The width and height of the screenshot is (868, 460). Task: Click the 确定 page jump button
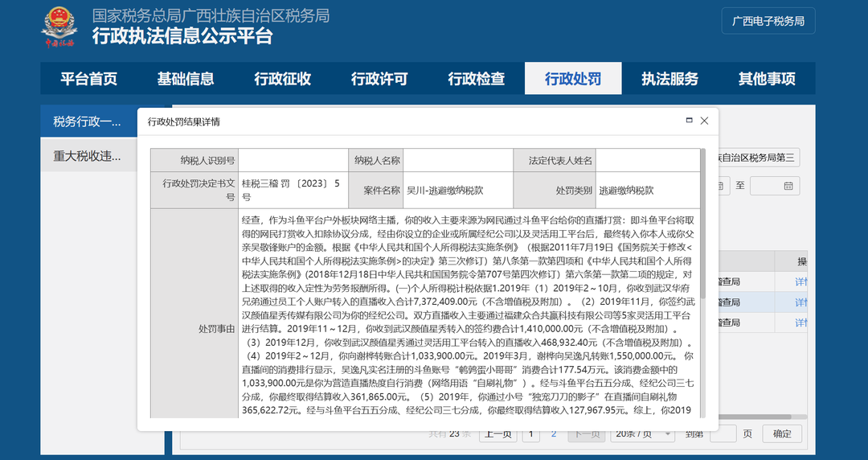click(782, 433)
